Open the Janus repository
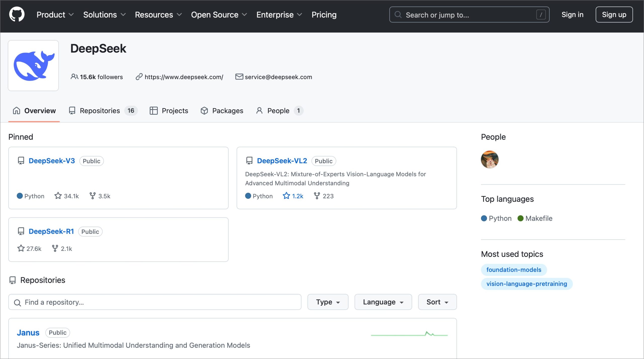Viewport: 644px width, 359px height. (28, 333)
